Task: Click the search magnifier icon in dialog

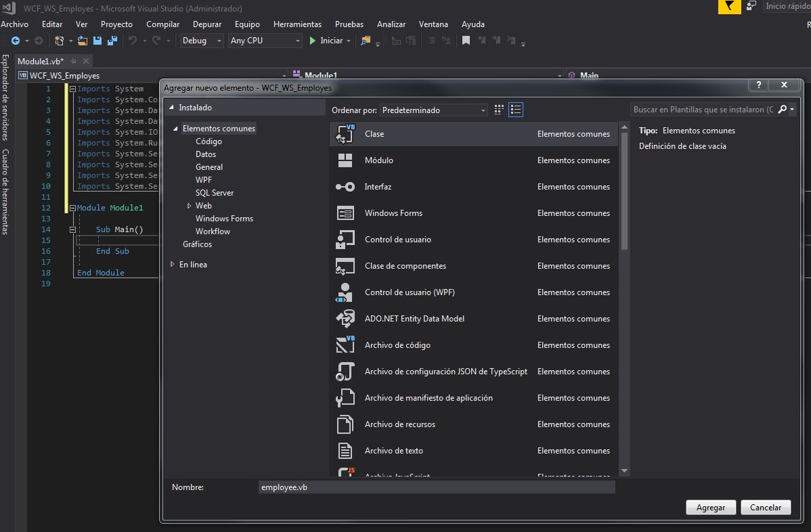Action: (x=783, y=109)
